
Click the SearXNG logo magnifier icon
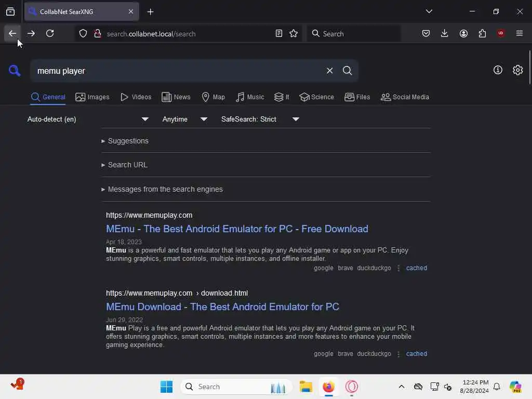pos(15,71)
